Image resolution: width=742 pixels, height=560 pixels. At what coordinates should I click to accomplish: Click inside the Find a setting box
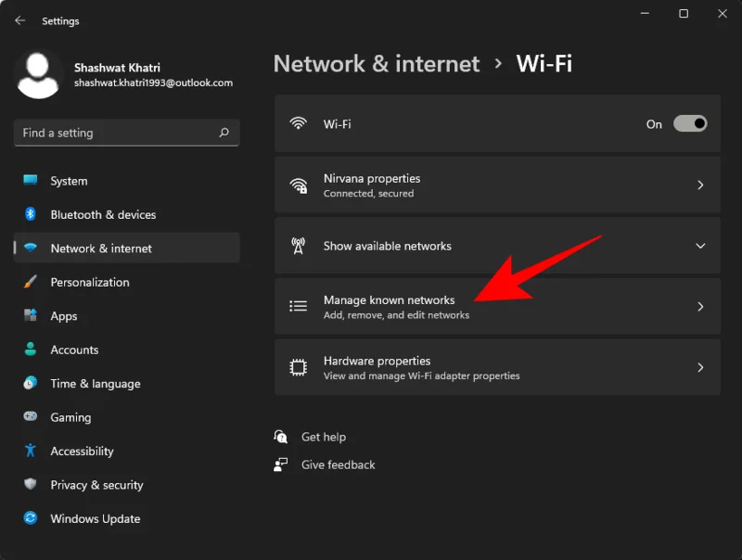point(121,133)
